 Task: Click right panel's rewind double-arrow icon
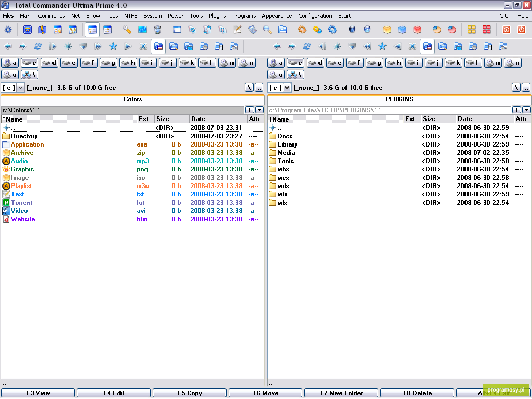coord(367,46)
